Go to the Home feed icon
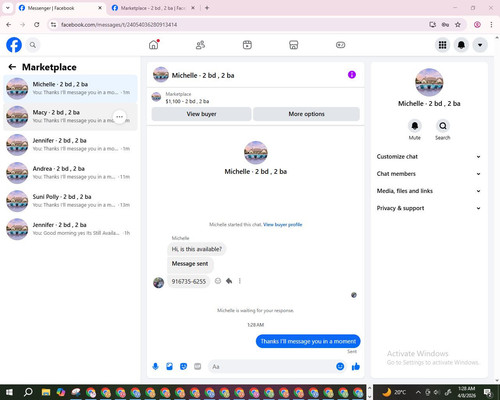This screenshot has height=400, width=500. pyautogui.click(x=154, y=45)
